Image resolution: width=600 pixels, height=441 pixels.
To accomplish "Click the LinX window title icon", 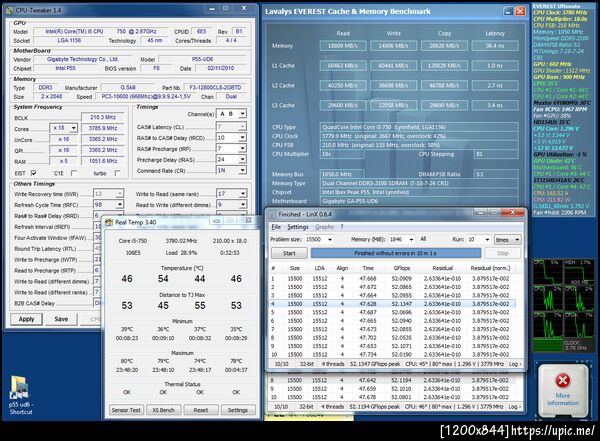I will click(x=272, y=214).
